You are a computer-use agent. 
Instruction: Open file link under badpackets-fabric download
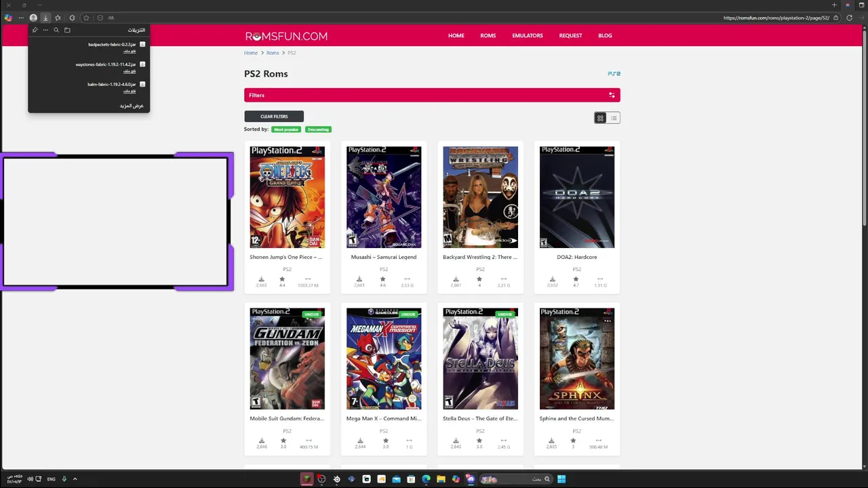tap(130, 52)
